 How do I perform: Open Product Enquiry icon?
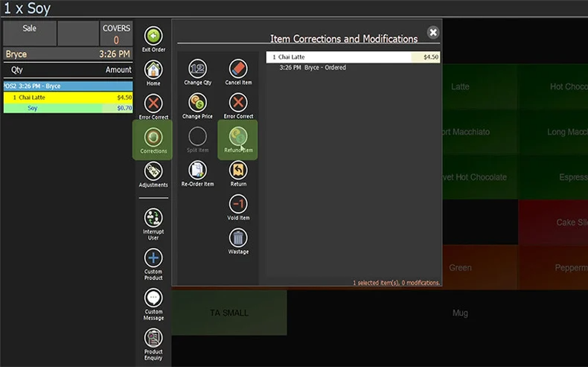[x=153, y=338]
